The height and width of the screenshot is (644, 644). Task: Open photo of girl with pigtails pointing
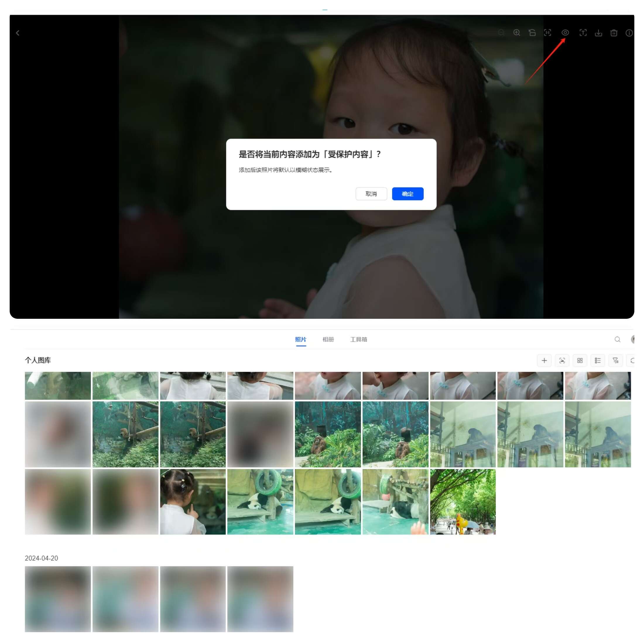(193, 502)
